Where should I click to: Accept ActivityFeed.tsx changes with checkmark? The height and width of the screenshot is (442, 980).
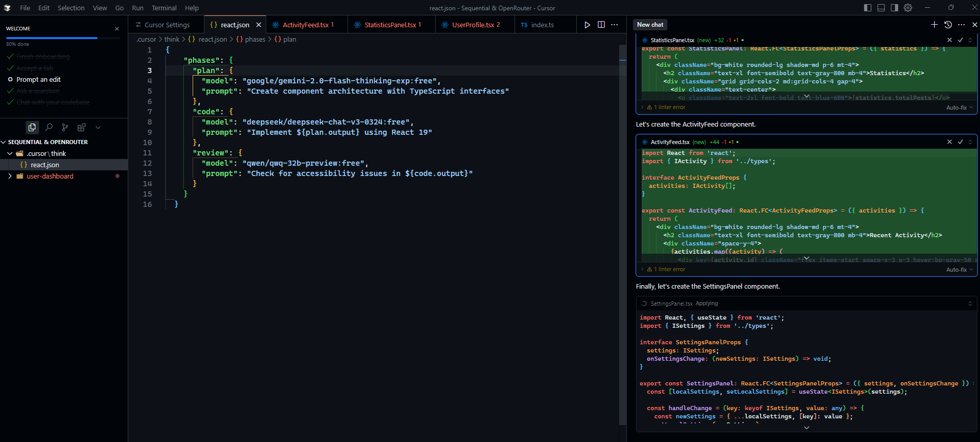click(x=960, y=142)
